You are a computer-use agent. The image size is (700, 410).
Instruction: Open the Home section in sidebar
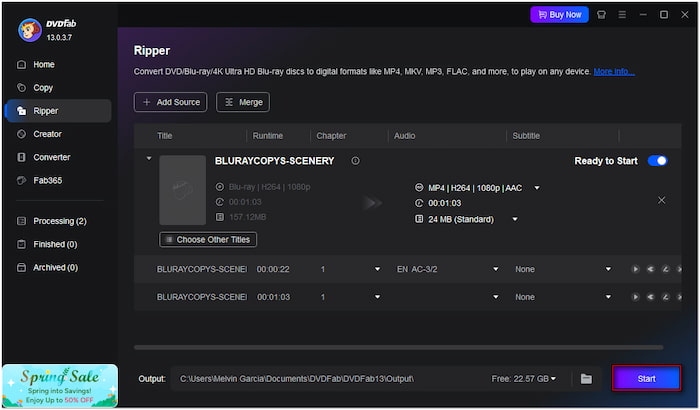point(44,64)
